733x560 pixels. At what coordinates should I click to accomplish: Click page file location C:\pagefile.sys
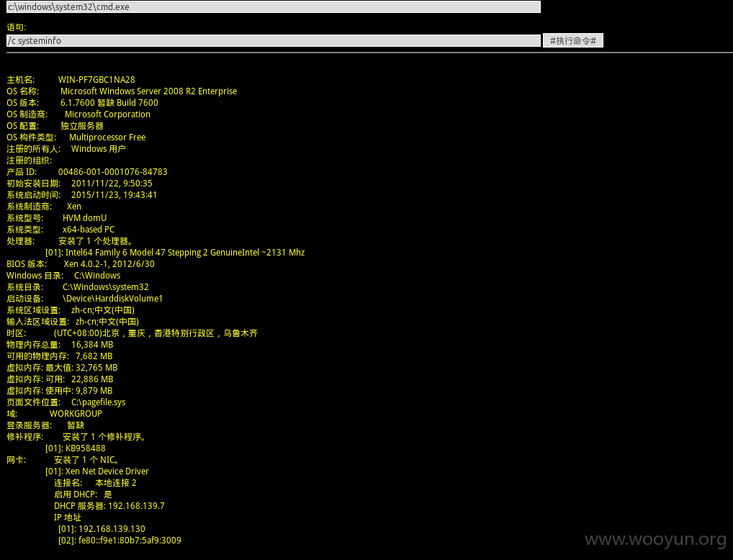98,402
